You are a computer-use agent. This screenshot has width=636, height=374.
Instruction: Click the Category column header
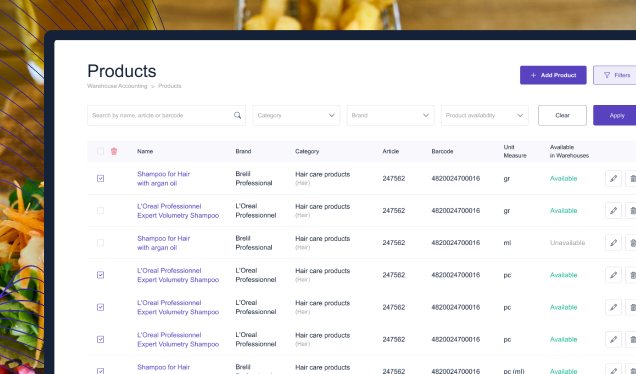click(307, 151)
